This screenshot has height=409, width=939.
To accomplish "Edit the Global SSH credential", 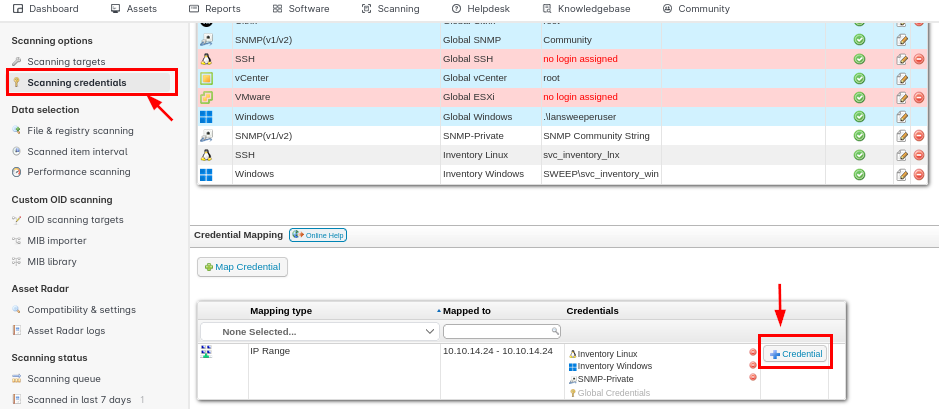I will 902,59.
